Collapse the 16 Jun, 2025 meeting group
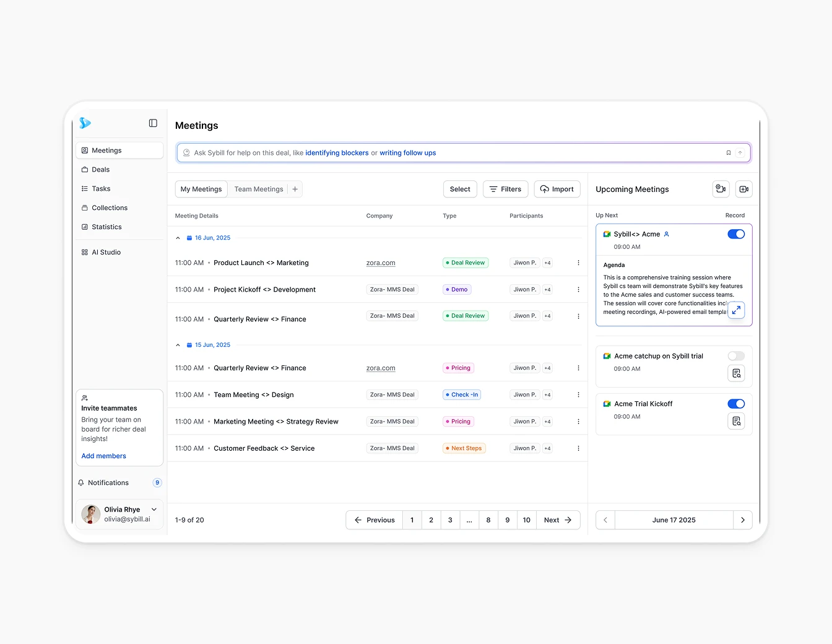The width and height of the screenshot is (832, 644). (x=178, y=238)
